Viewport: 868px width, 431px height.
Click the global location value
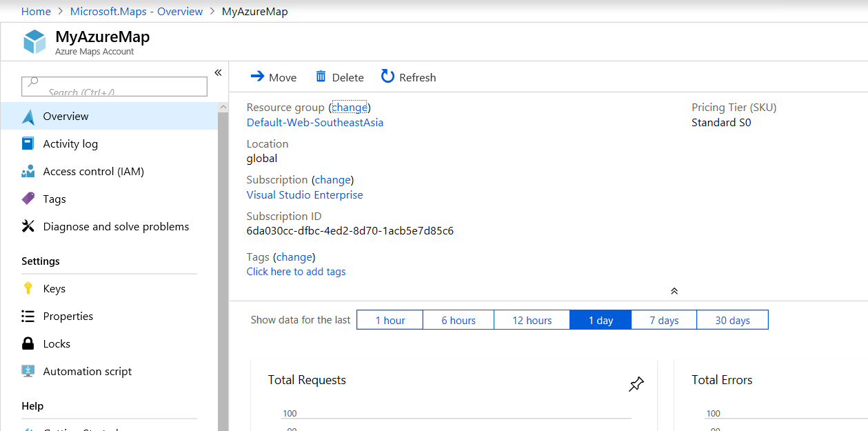[262, 158]
